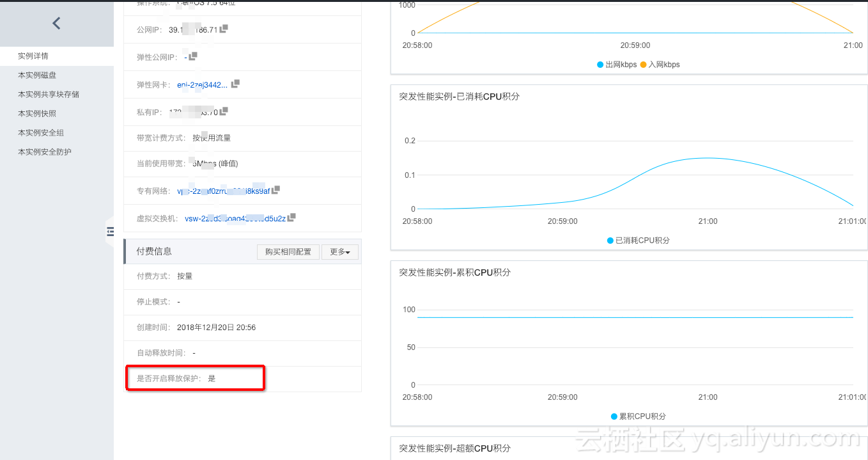Copy the VPC ID value

coord(275,190)
